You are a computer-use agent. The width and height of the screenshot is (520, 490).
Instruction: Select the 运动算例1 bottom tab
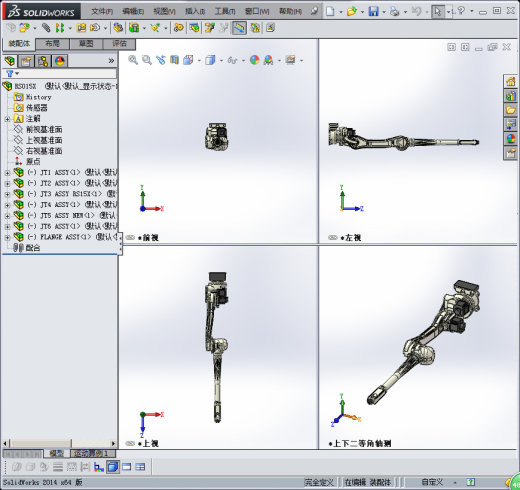point(93,453)
